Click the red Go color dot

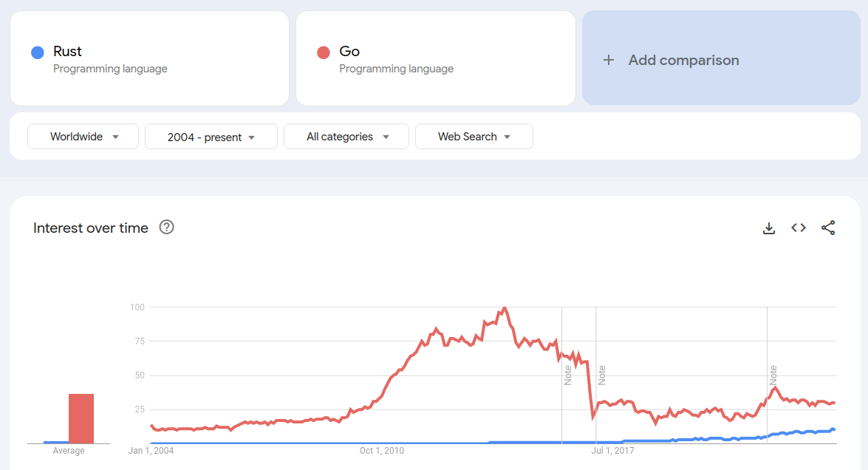coord(323,52)
